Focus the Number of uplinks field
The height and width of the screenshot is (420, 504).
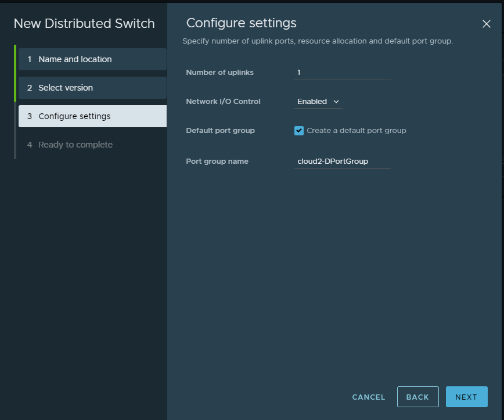[x=343, y=73]
